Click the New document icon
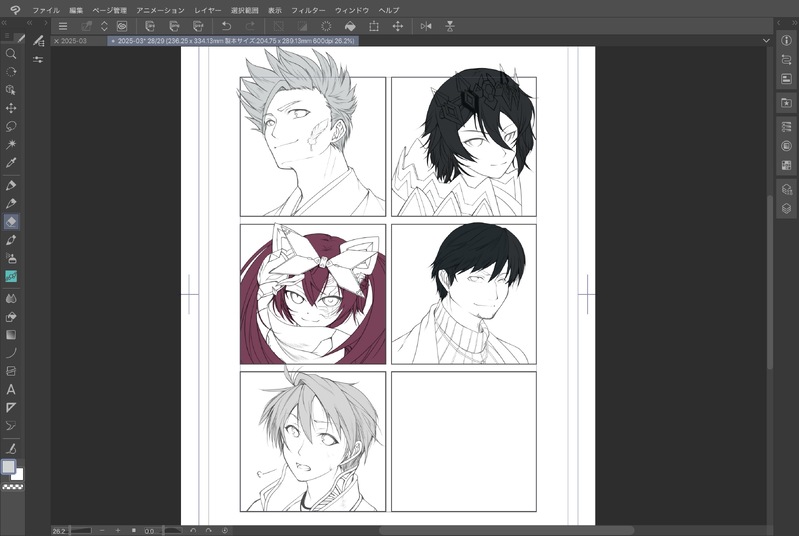The width and height of the screenshot is (799, 536). coord(150,26)
